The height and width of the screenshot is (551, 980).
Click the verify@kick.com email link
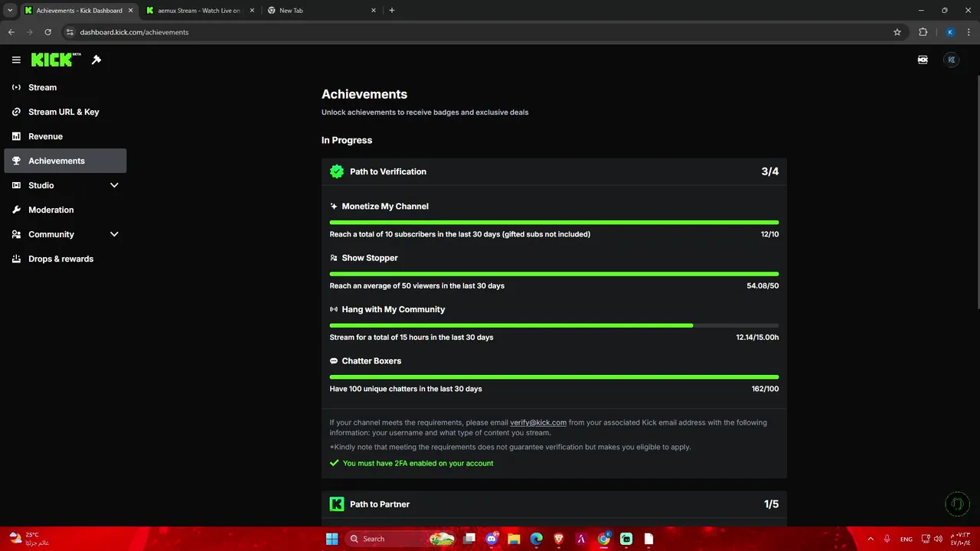pyautogui.click(x=538, y=422)
